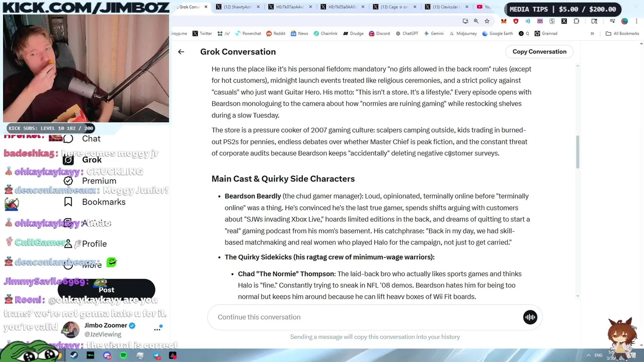Start voice mode with the waveform button
This screenshot has height=362, width=644.
[x=530, y=317]
